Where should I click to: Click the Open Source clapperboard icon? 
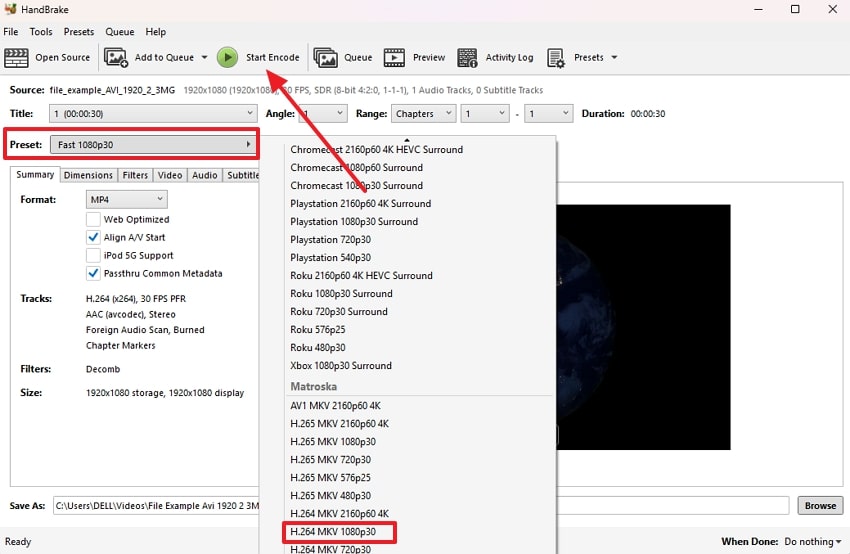coord(16,57)
